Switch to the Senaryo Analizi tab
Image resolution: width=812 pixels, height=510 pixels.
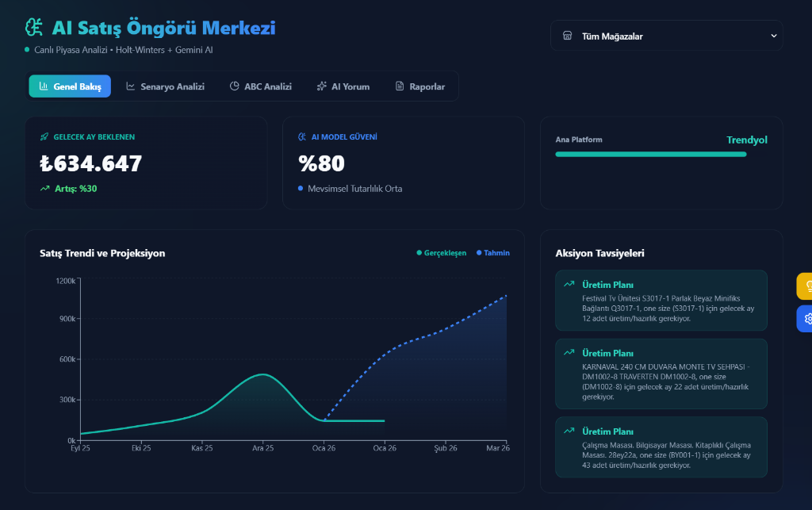click(x=165, y=86)
